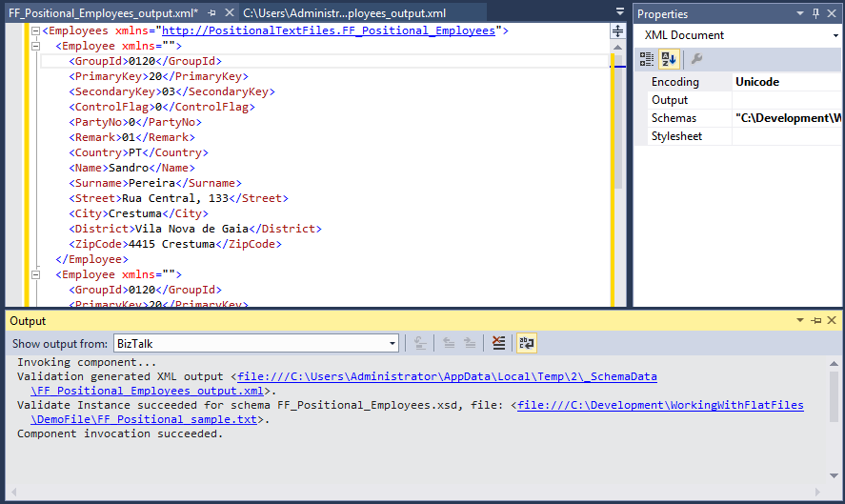Select the Schemas property value
Viewport: 845px width, 504px height.
click(786, 118)
